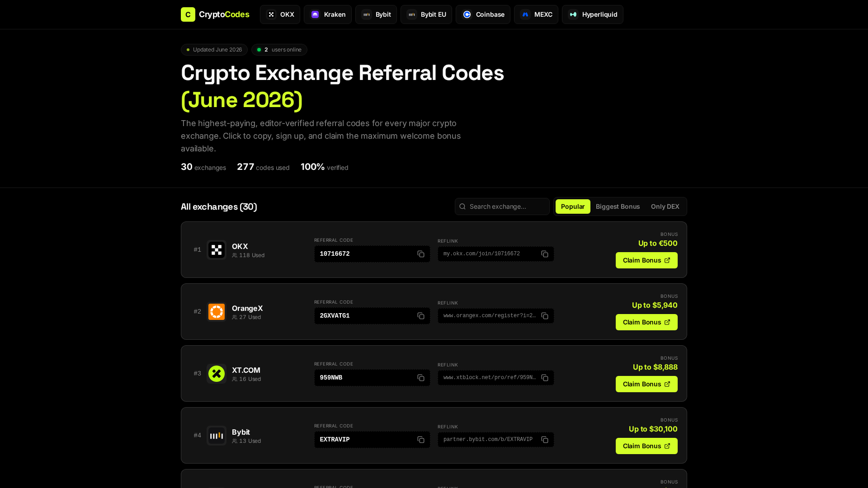This screenshot has width=868, height=488.
Task: Claim Bonus for OKX
Action: [646, 260]
